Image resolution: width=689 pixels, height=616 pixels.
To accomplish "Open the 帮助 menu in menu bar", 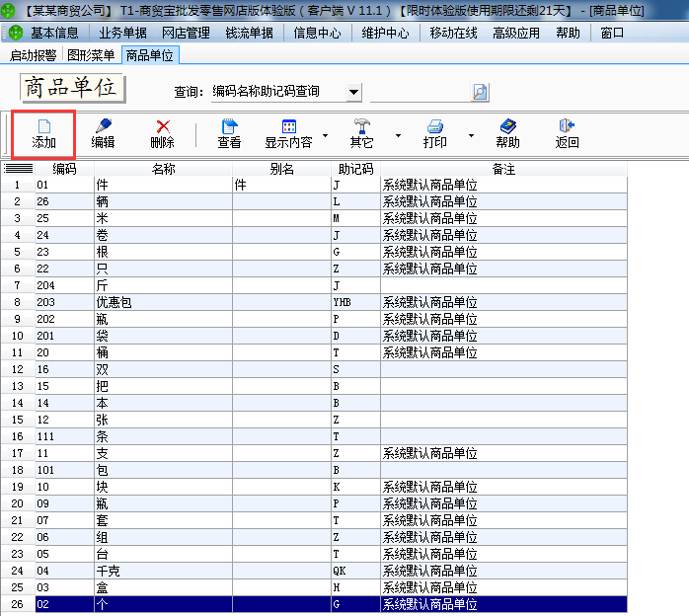I will pos(568,33).
